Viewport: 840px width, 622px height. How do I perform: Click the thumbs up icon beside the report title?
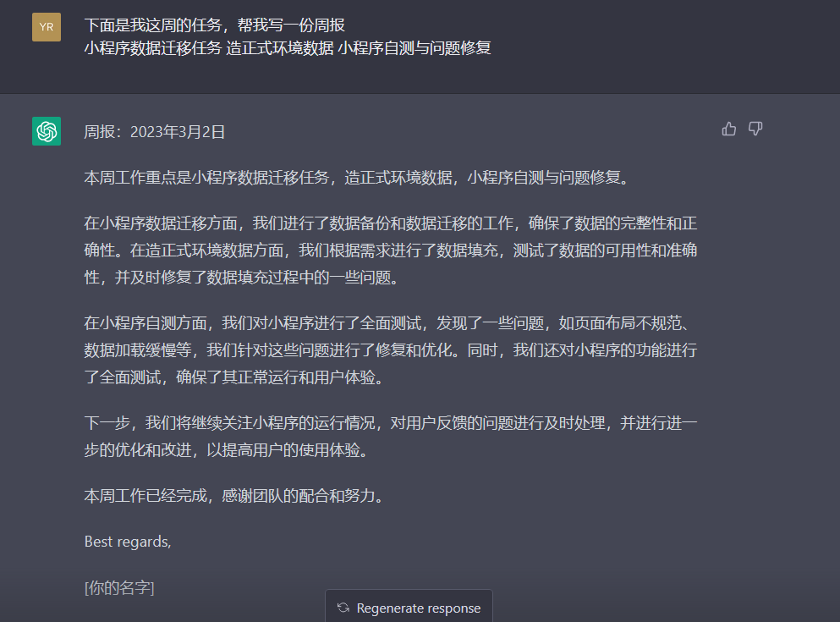728,128
